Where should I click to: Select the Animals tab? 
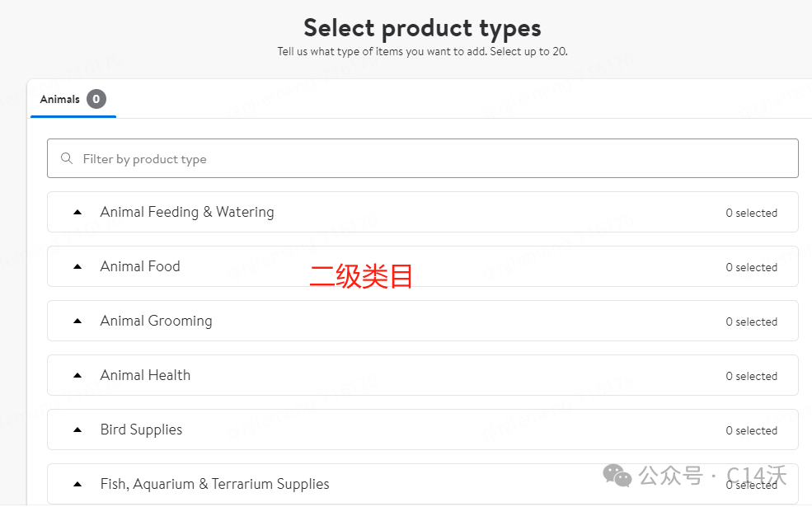(x=60, y=100)
